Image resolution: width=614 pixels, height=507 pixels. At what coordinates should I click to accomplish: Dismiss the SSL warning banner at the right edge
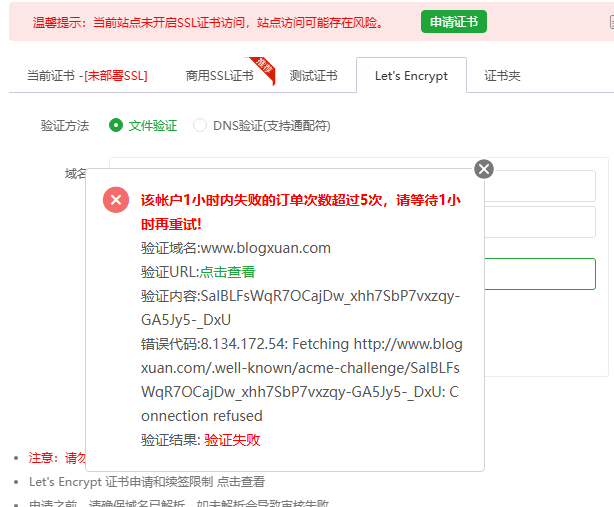tap(612, 22)
